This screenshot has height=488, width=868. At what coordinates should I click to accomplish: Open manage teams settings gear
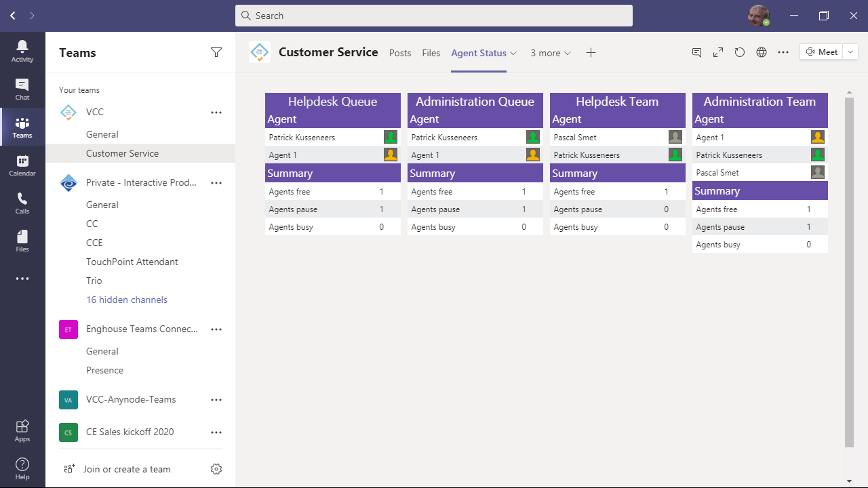(216, 469)
